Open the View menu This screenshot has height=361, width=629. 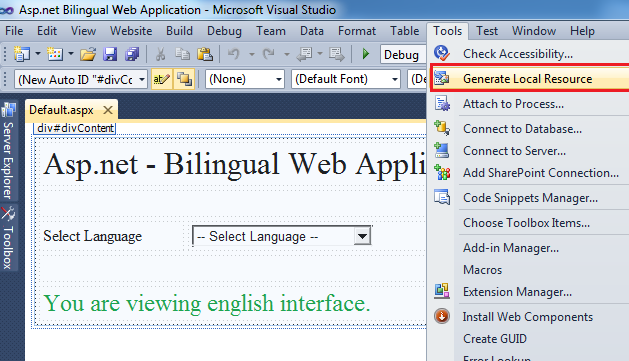(83, 31)
